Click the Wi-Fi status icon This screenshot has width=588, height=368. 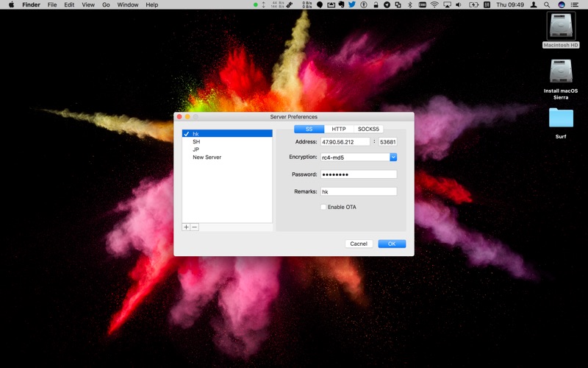point(434,4)
